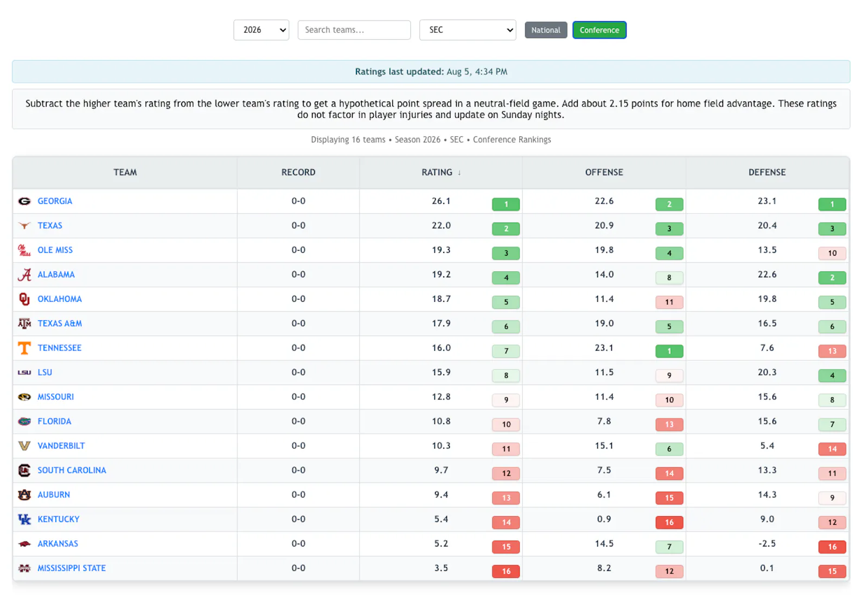The height and width of the screenshot is (597, 868).
Task: Open the MISSISSIPPI STATE team link
Action: (72, 568)
